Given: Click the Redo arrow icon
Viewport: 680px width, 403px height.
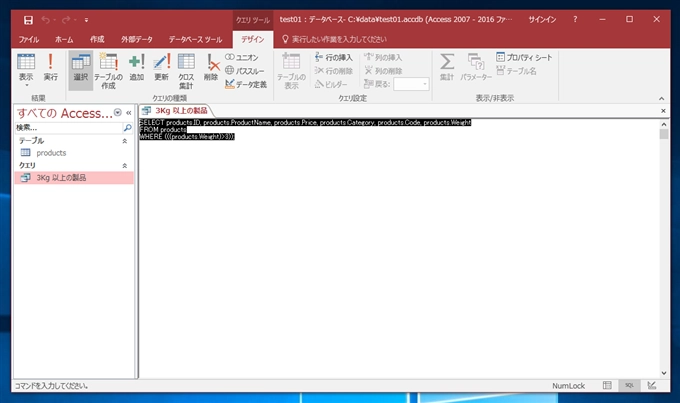Looking at the screenshot, I should tap(66, 20).
